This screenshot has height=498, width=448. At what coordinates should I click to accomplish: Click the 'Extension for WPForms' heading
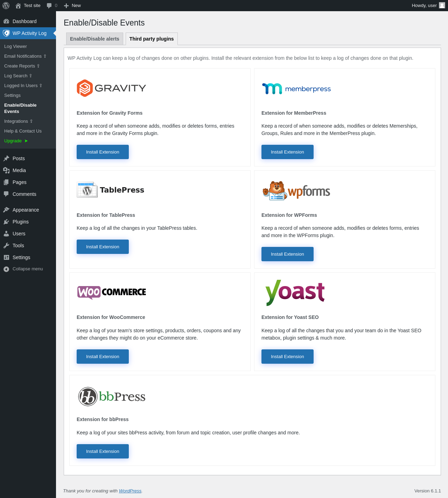point(289,215)
